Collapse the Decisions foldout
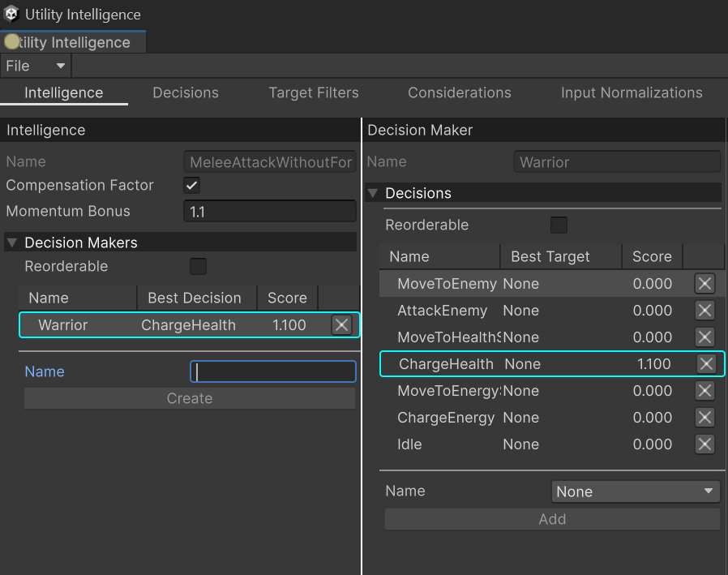Image resolution: width=728 pixels, height=575 pixels. [x=373, y=193]
